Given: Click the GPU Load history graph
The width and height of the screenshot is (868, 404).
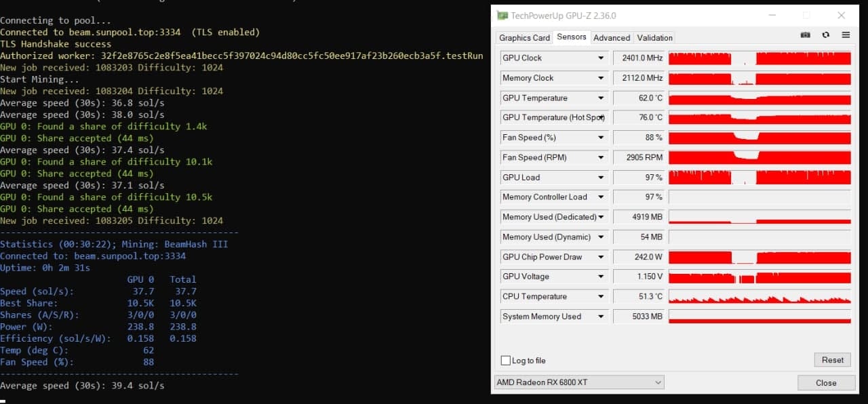Looking at the screenshot, I should (x=759, y=178).
